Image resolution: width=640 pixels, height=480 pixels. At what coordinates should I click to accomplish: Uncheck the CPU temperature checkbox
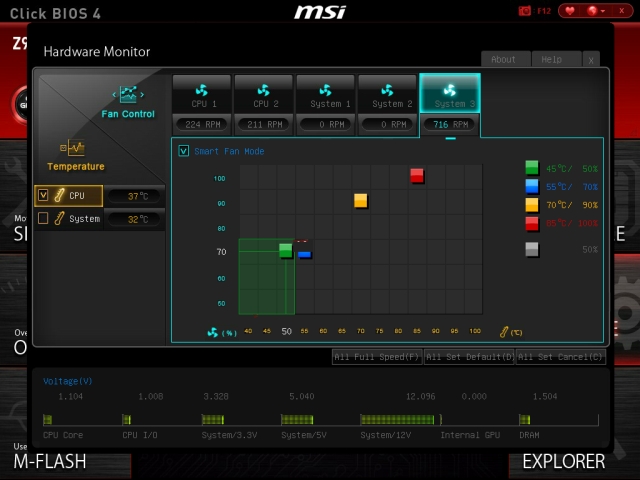[x=43, y=195]
